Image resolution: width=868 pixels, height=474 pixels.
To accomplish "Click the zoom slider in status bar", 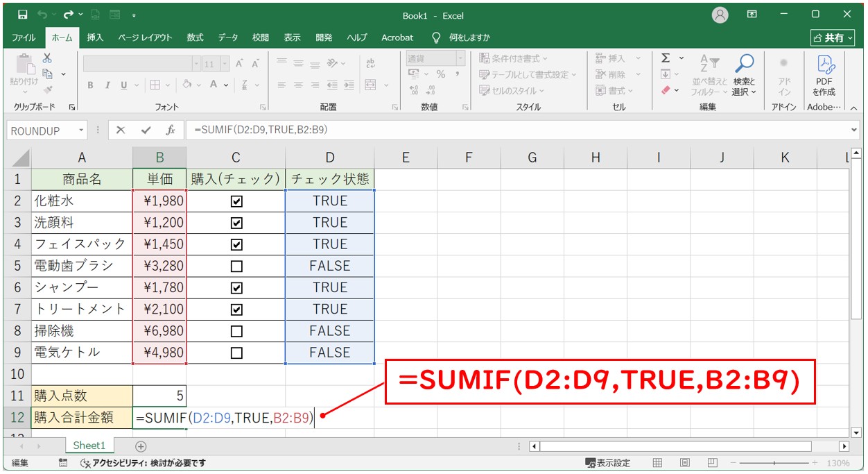I will [x=778, y=463].
